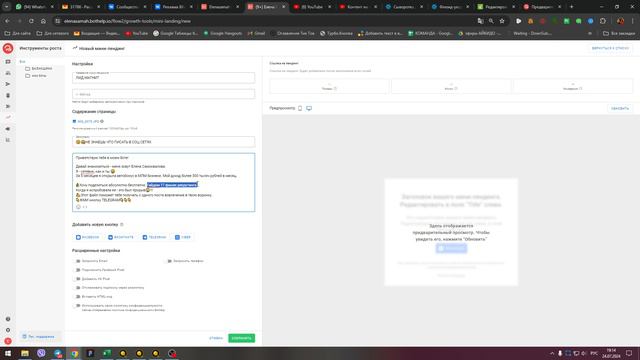Viewport: 640px width, 360px height.
Task: Add a Facebook button
Action: tap(87, 237)
